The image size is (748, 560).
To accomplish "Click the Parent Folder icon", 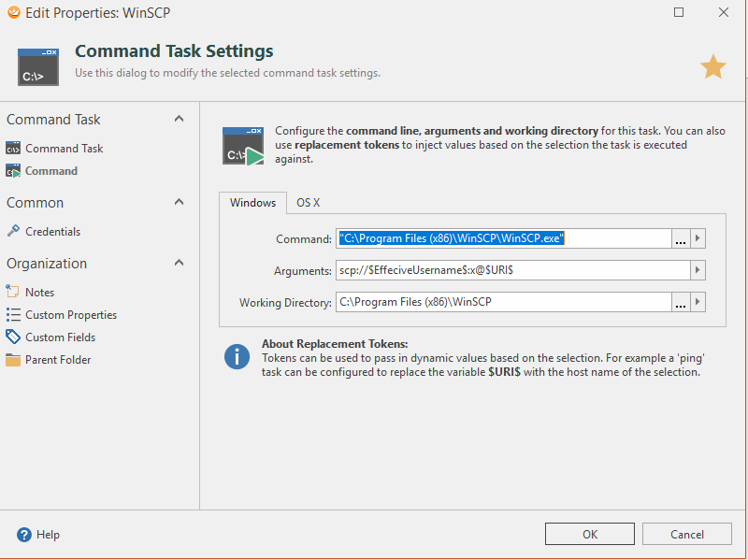I will [13, 360].
